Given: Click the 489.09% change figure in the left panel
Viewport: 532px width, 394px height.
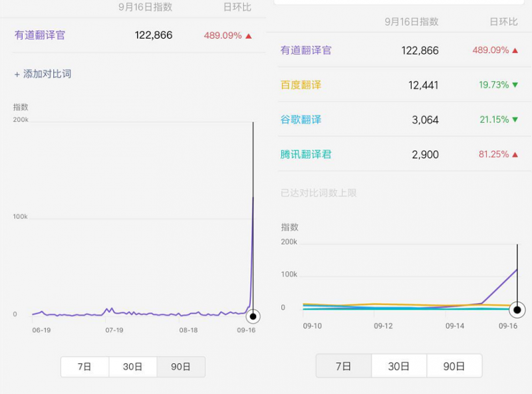Looking at the screenshot, I should pyautogui.click(x=223, y=36).
